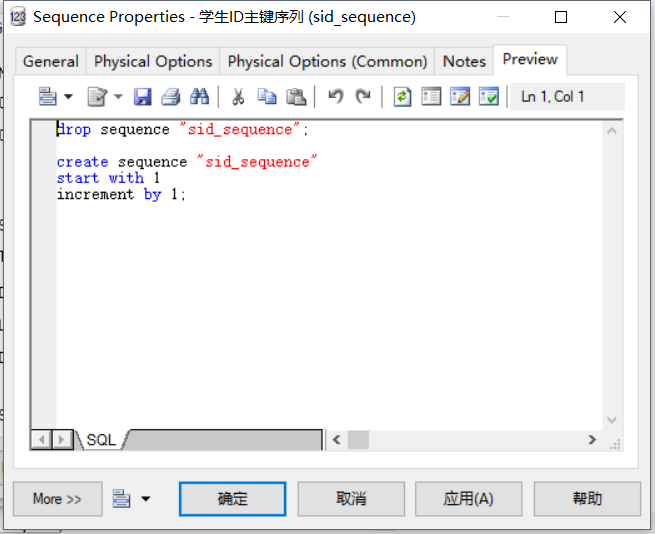The image size is (655, 534).
Task: Save the SQL preview to file
Action: click(142, 97)
